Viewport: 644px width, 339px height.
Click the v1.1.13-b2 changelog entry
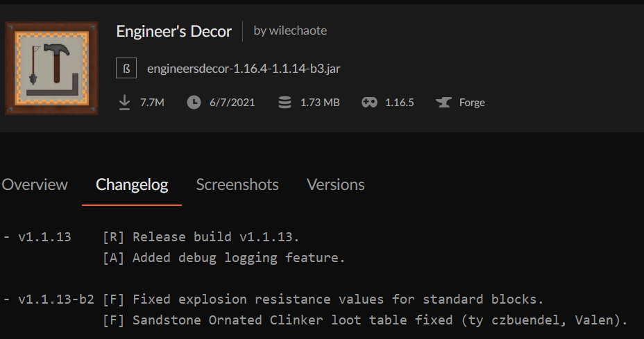pyautogui.click(x=56, y=300)
